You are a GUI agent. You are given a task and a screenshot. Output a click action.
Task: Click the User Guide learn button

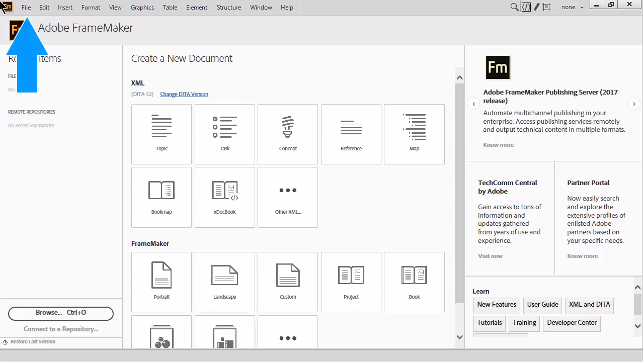pos(542,305)
